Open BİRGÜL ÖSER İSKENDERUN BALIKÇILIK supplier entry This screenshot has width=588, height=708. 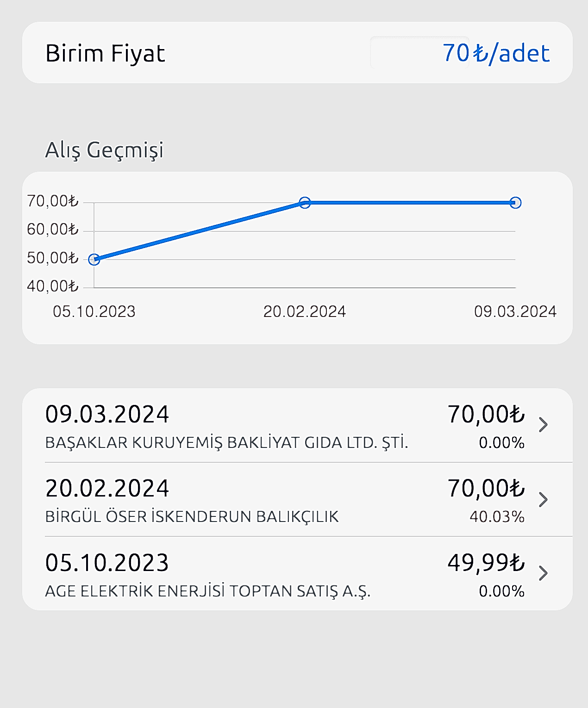(192, 517)
